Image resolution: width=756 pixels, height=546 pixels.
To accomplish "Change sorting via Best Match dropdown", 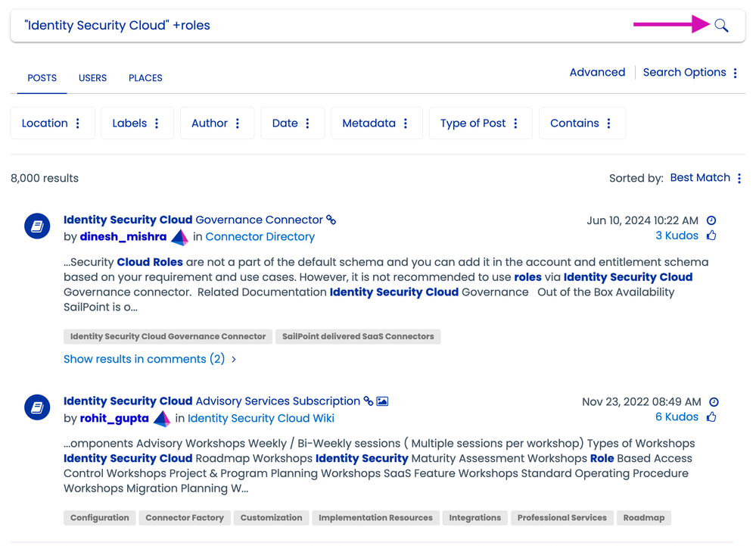I will coord(705,178).
